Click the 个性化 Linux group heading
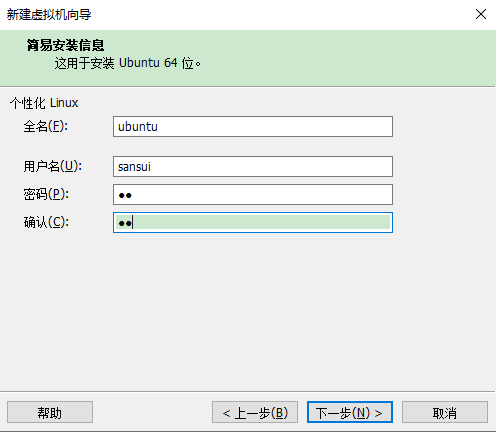The image size is (496, 433). click(x=44, y=103)
